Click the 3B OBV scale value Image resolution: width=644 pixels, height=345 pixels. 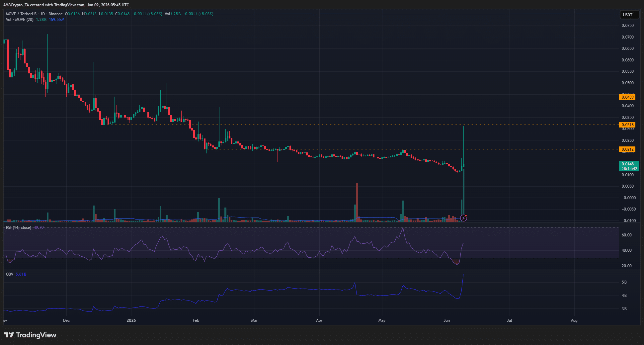click(x=624, y=309)
